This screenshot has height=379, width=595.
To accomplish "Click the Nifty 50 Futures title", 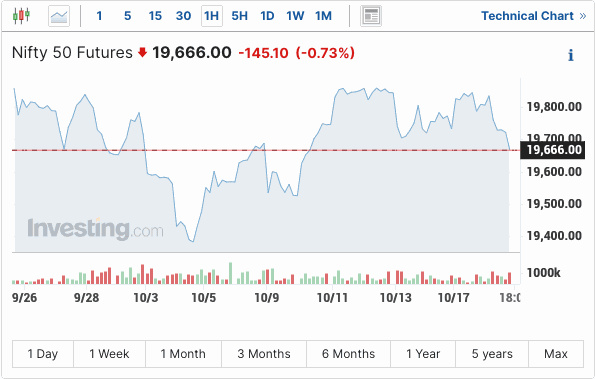I will 72,53.
